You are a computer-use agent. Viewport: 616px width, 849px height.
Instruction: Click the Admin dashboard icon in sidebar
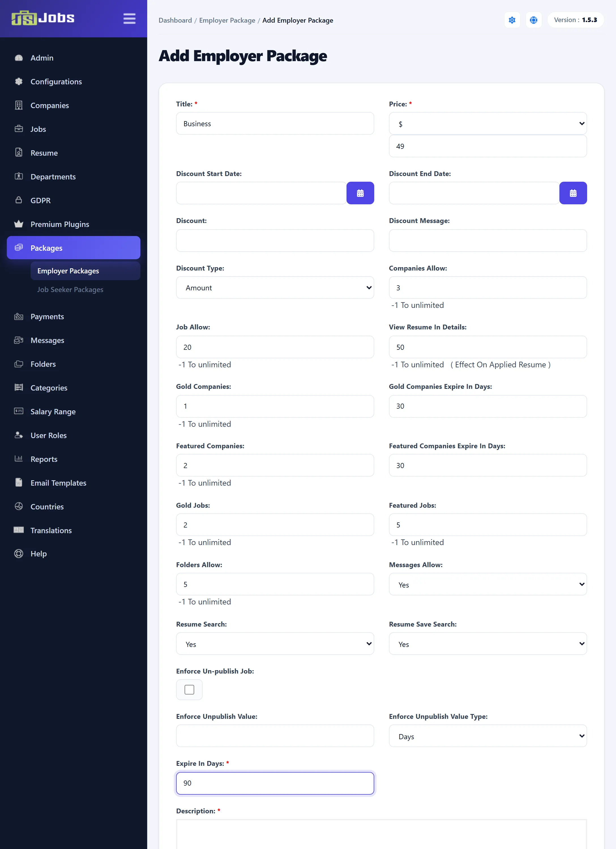(19, 58)
